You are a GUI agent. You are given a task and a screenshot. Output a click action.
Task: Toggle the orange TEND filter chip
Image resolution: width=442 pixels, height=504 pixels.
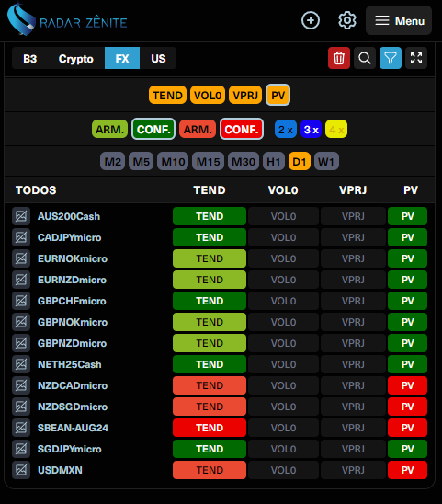167,95
